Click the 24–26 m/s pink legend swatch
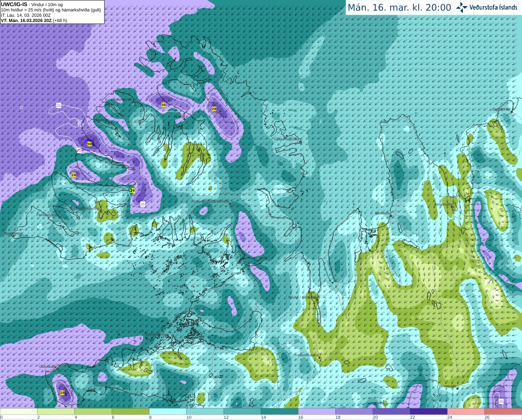 click(466, 411)
